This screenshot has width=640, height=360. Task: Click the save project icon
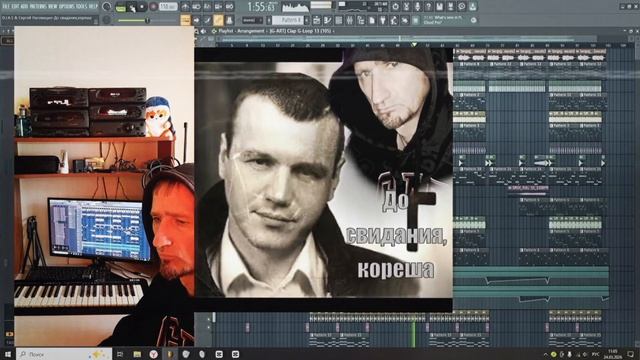(x=440, y=7)
